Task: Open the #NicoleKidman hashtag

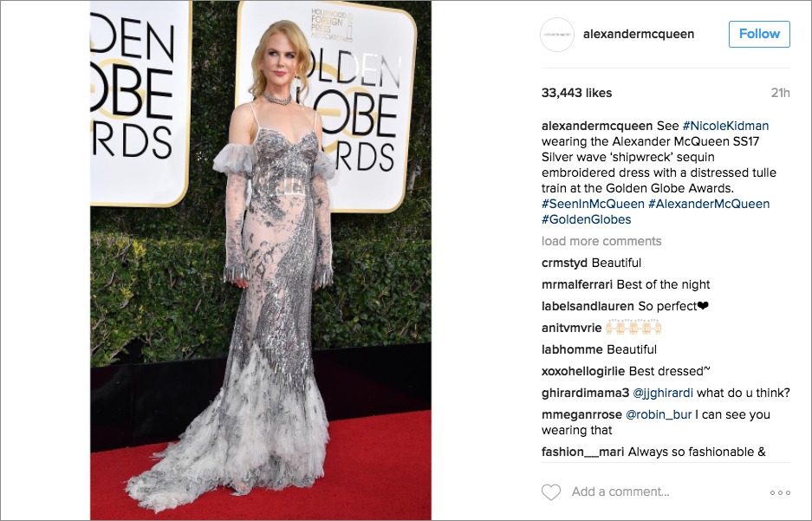Action: [x=725, y=126]
